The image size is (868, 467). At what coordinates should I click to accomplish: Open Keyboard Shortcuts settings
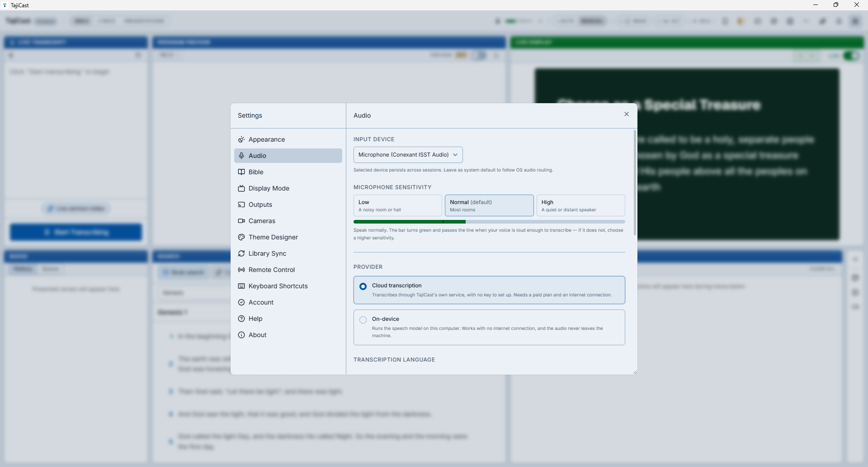(288, 286)
